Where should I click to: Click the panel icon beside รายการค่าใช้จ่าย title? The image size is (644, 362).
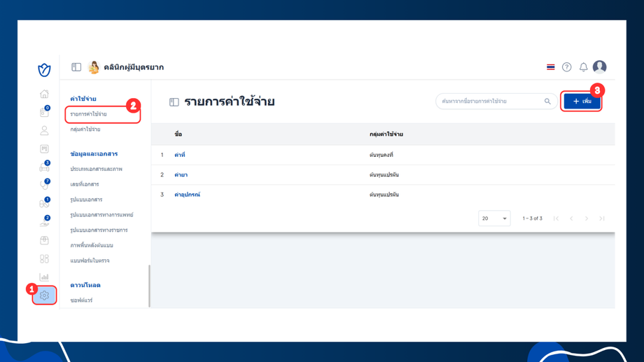174,102
